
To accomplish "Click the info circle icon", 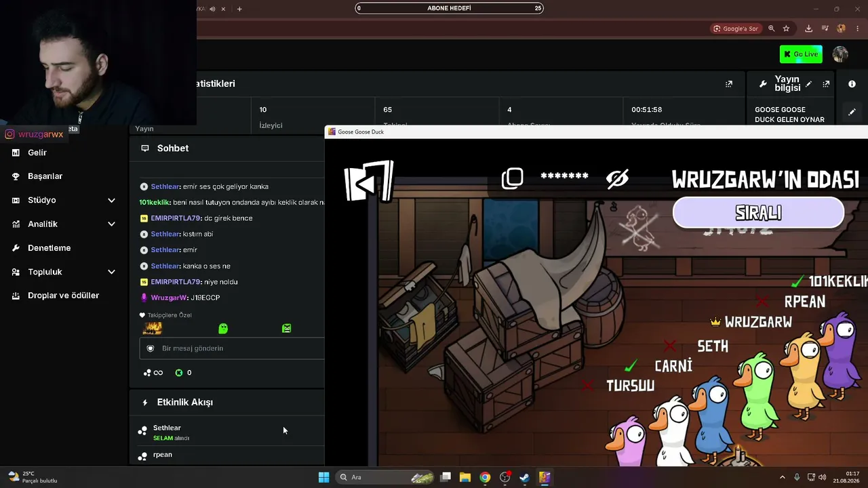I will pyautogui.click(x=852, y=84).
